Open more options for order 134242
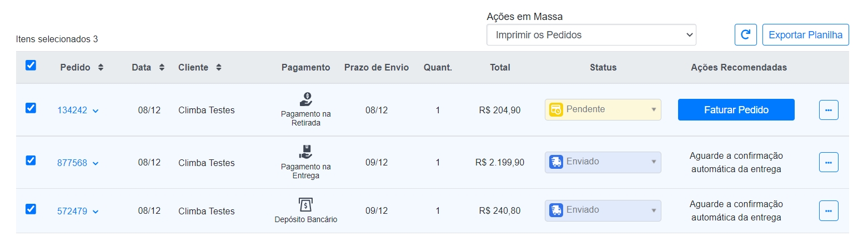The width and height of the screenshot is (868, 236). pyautogui.click(x=829, y=110)
